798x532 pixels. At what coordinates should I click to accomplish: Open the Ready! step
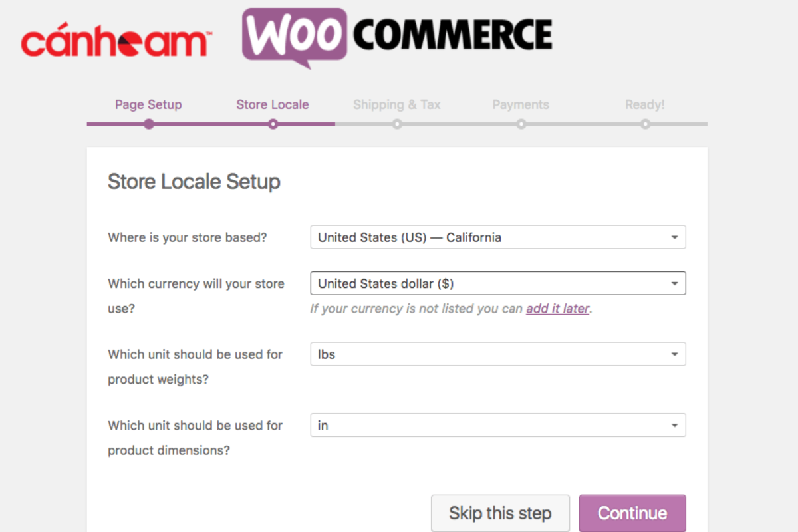coord(645,104)
